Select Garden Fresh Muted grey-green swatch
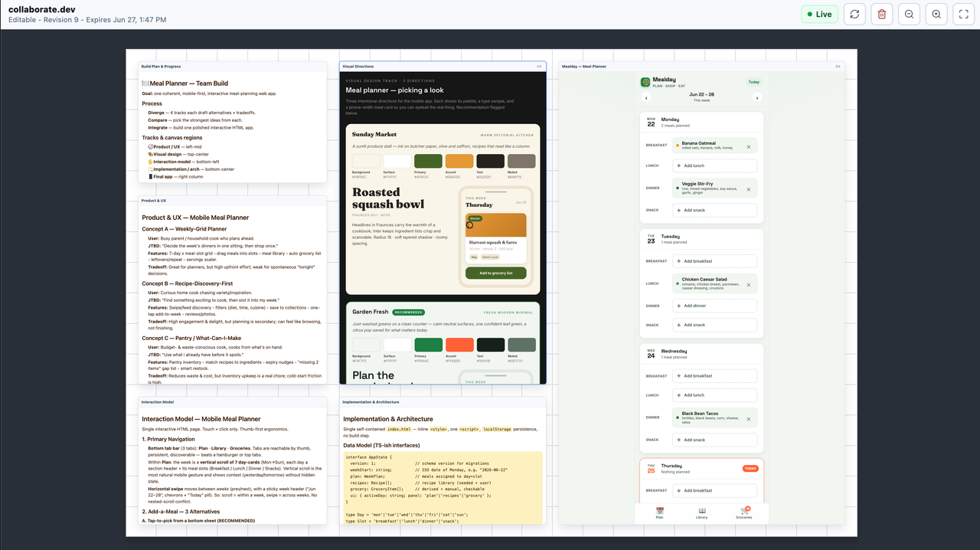This screenshot has width=980, height=550. (521, 345)
